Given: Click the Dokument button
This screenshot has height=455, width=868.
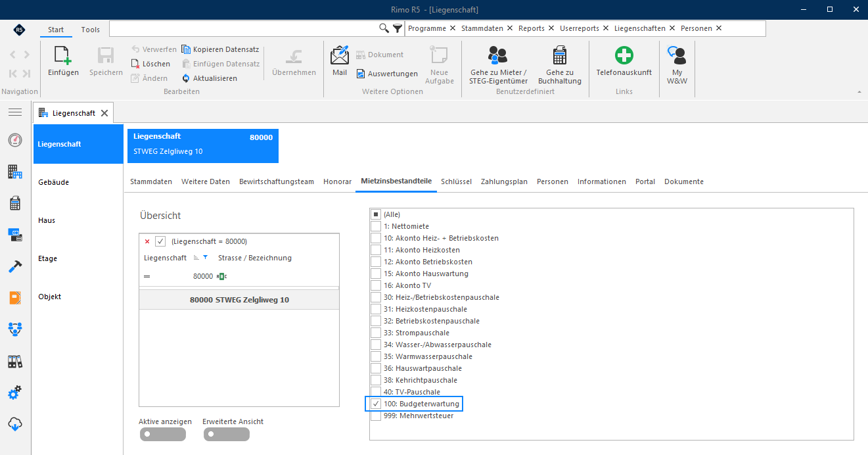Looking at the screenshot, I should pyautogui.click(x=380, y=55).
